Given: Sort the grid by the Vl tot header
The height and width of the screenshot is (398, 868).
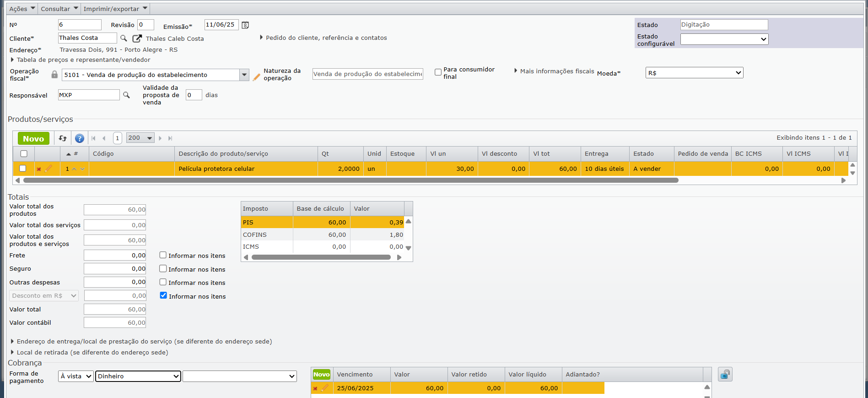Looking at the screenshot, I should click(555, 154).
